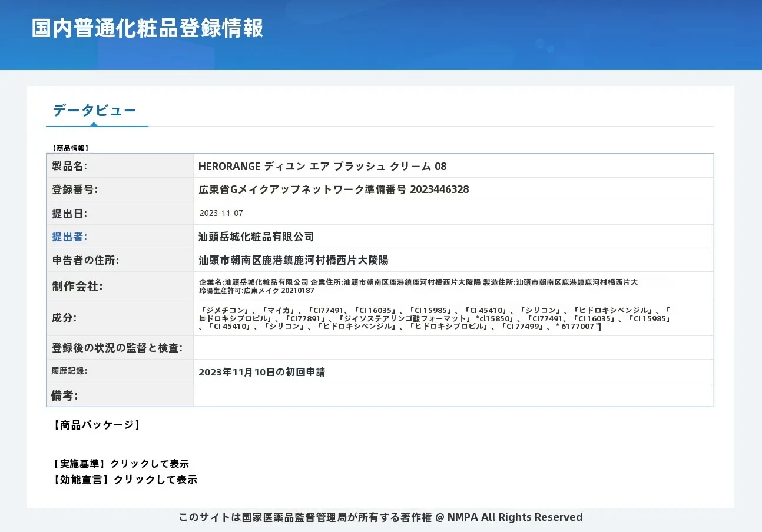Click 効能宣言 クリックして表示 link
The height and width of the screenshot is (532, 762).
pyautogui.click(x=124, y=479)
